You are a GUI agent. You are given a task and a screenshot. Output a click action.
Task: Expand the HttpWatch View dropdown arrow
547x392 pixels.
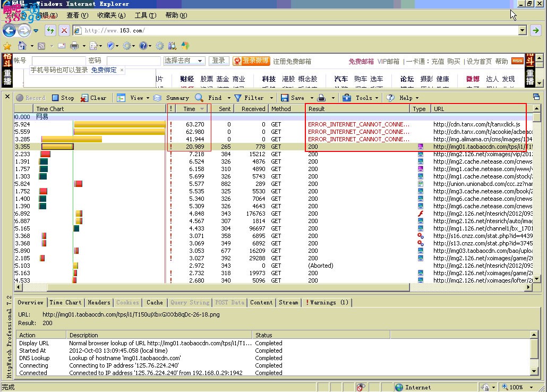pos(148,98)
